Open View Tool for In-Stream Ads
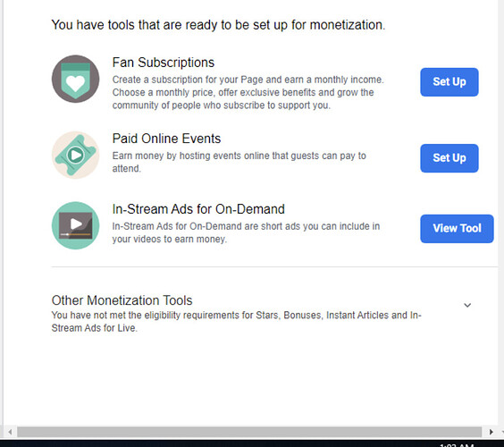The height and width of the screenshot is (447, 504). (457, 229)
